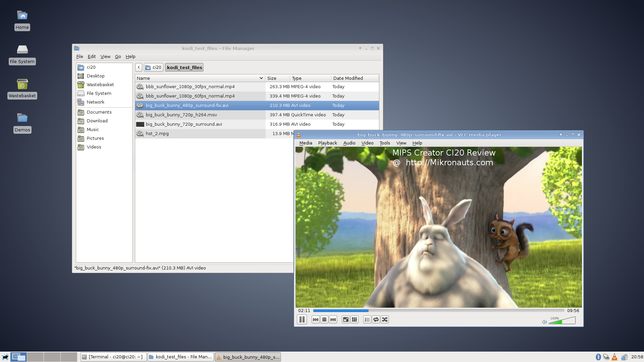Show the VLC playlist
This screenshot has height=362, width=644.
367,319
